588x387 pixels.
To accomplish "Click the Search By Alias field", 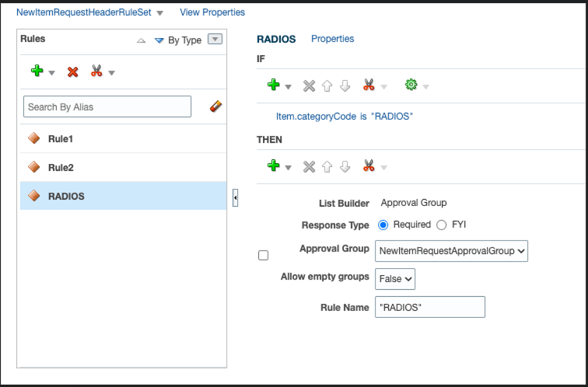I will click(107, 106).
